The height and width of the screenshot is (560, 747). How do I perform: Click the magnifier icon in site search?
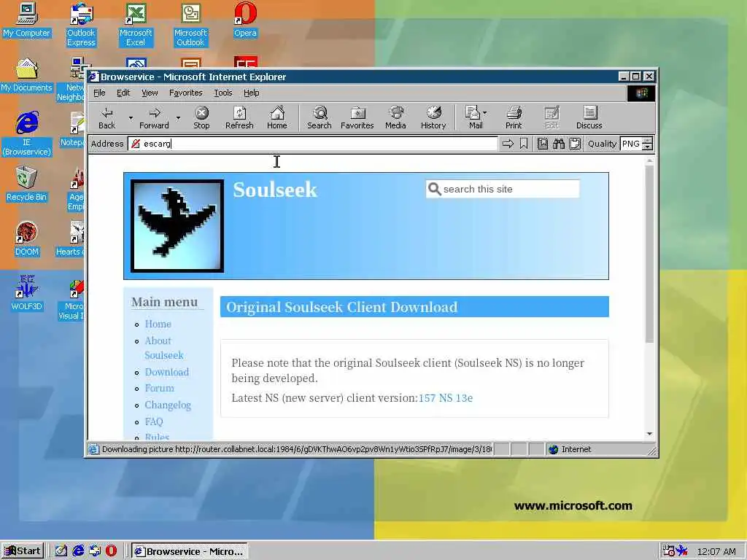coord(434,189)
